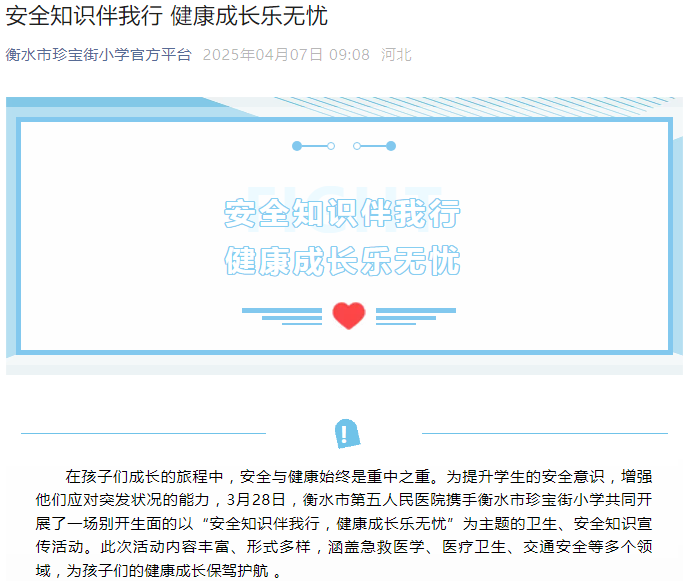Click banner text 安全知识伴我行
This screenshot has width=686, height=581.
pyautogui.click(x=342, y=214)
